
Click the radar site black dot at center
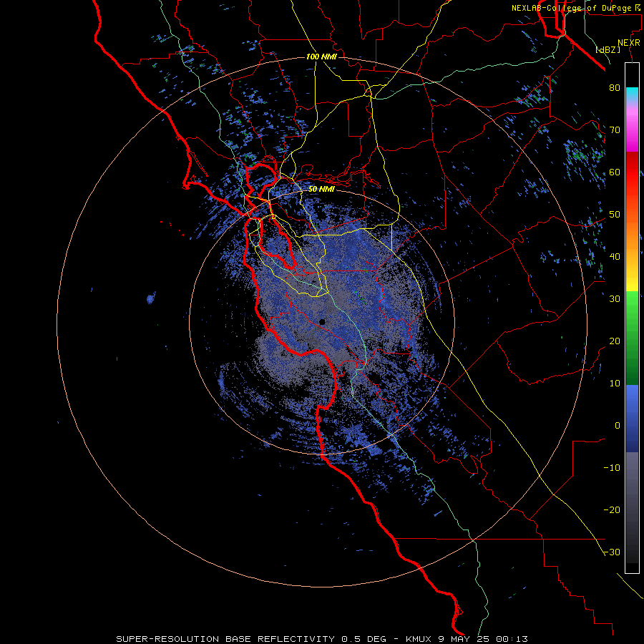point(322,321)
